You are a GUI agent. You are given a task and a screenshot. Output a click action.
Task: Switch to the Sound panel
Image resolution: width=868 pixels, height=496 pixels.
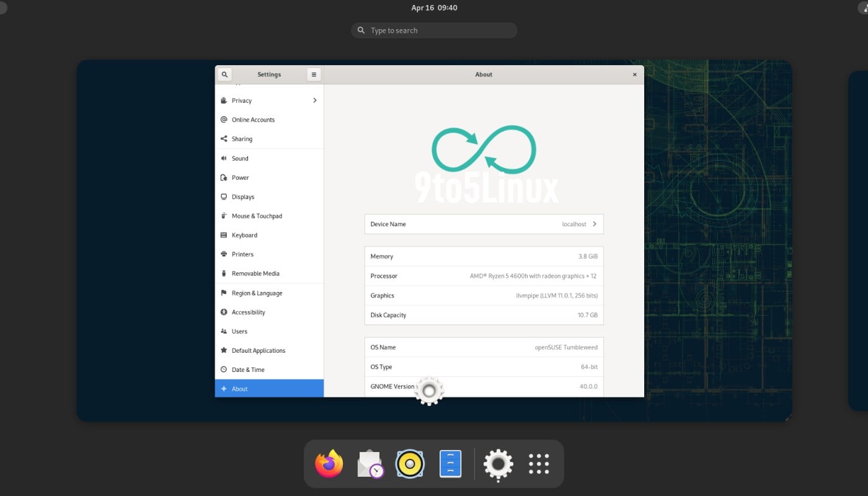pos(269,158)
